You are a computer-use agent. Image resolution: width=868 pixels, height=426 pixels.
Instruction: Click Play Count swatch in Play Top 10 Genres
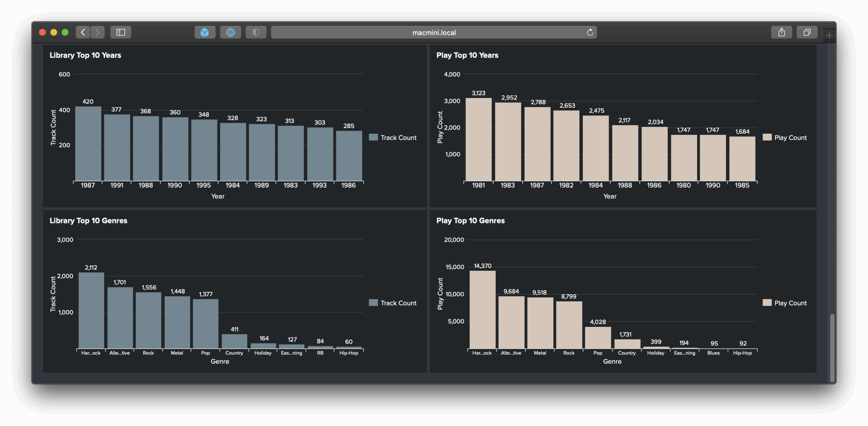coord(767,302)
